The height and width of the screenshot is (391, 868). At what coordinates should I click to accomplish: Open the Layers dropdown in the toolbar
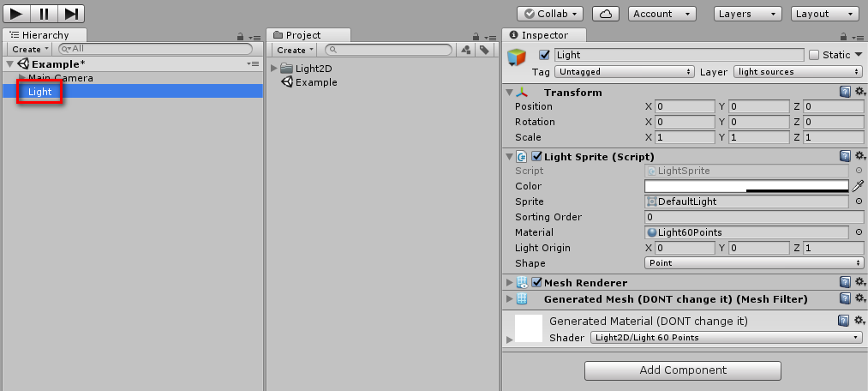pyautogui.click(x=748, y=14)
